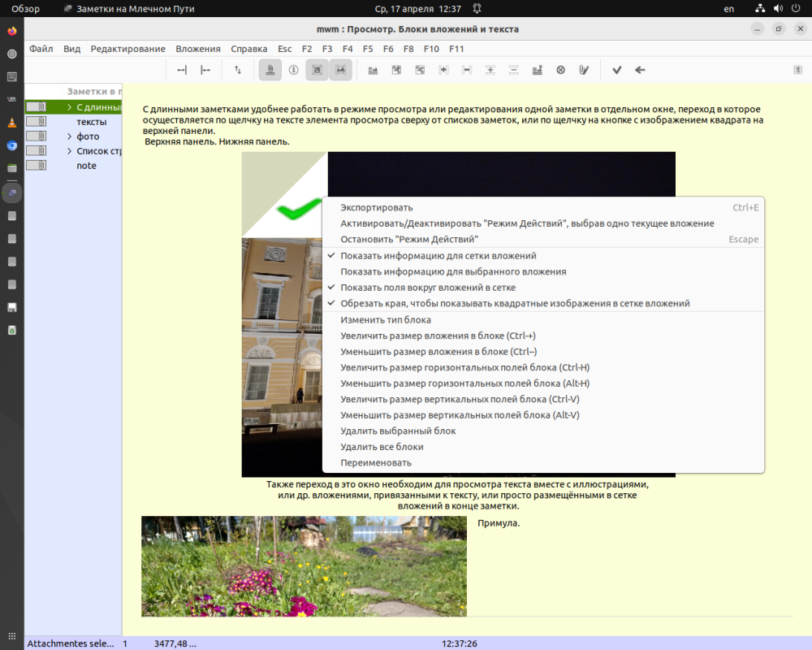Click the circled X icon in toolbar
The height and width of the screenshot is (650, 812).
click(x=560, y=70)
